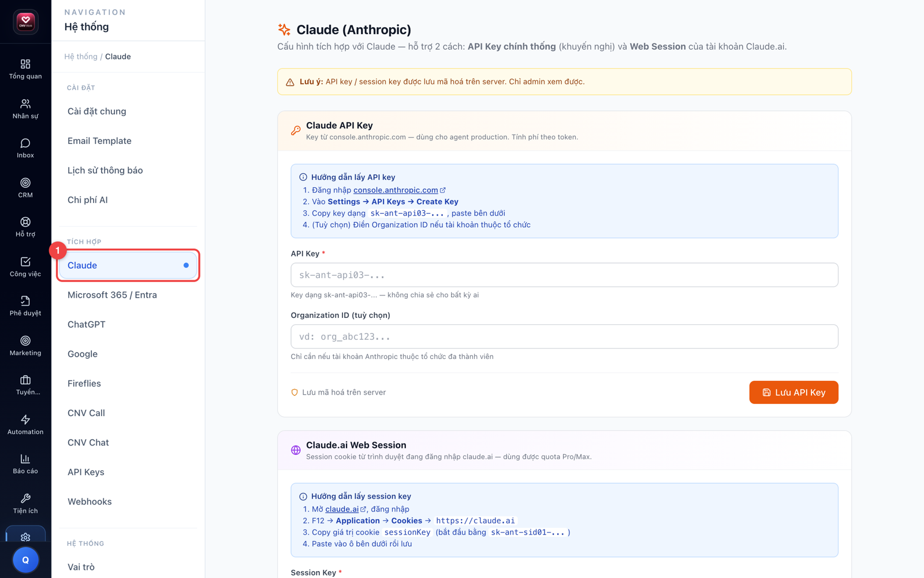Open ChatGPT integration
924x578 pixels.
click(x=128, y=324)
